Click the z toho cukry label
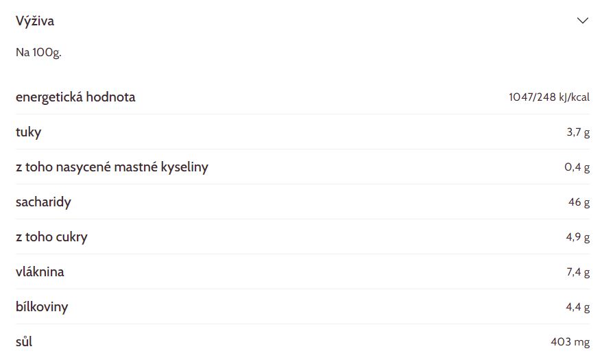This screenshot has height=364, width=602. click(52, 237)
